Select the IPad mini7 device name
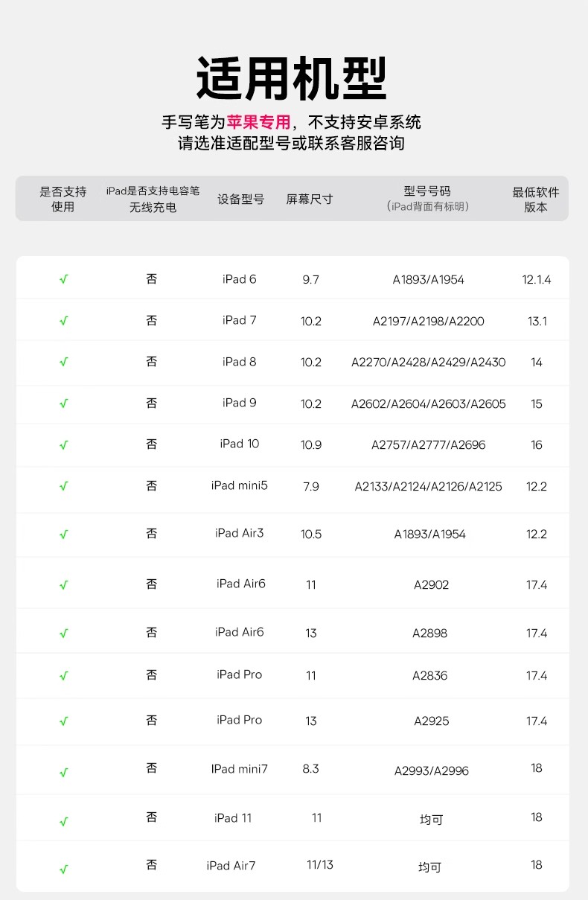 240,769
